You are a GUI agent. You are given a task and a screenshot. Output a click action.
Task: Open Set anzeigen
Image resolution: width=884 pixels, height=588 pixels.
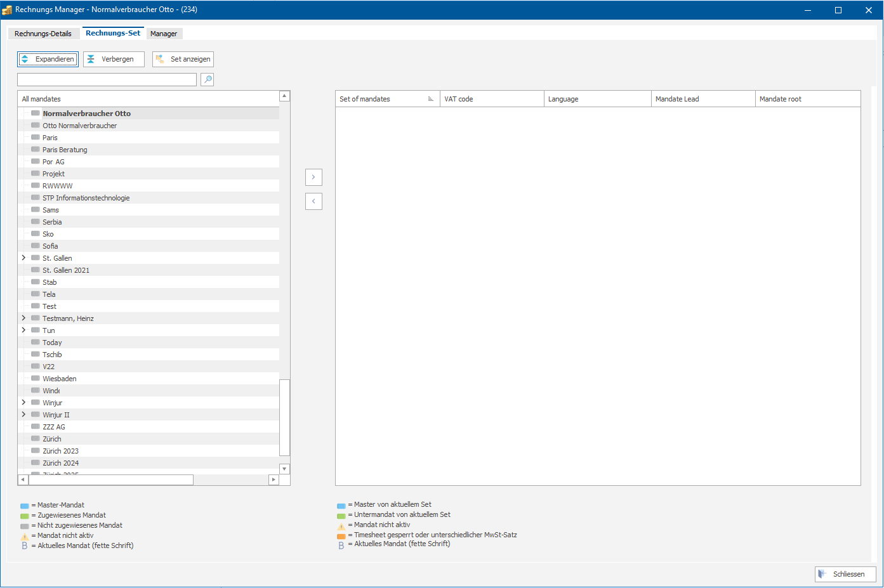[183, 59]
